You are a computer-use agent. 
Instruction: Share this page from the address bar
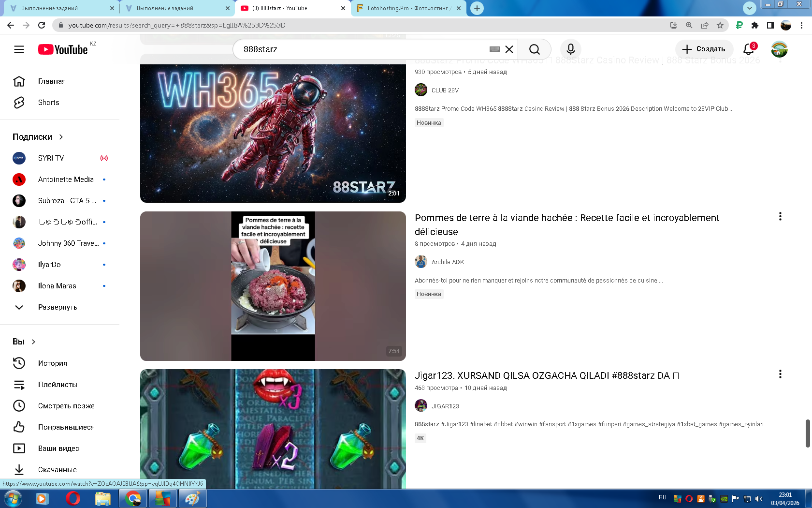(705, 25)
